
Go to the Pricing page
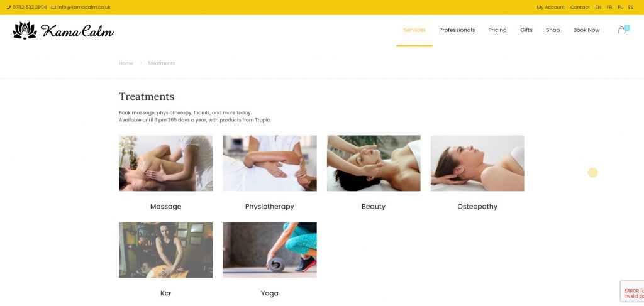pos(497,30)
